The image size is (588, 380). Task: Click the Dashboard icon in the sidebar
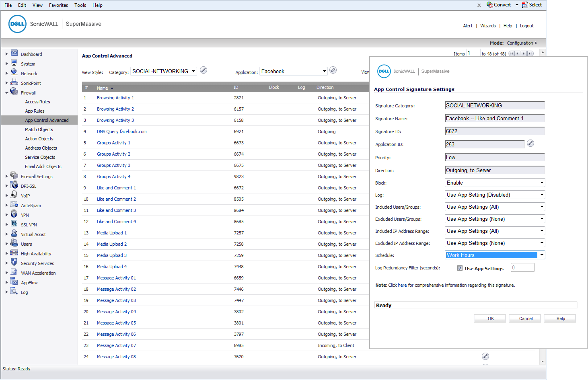coord(14,53)
